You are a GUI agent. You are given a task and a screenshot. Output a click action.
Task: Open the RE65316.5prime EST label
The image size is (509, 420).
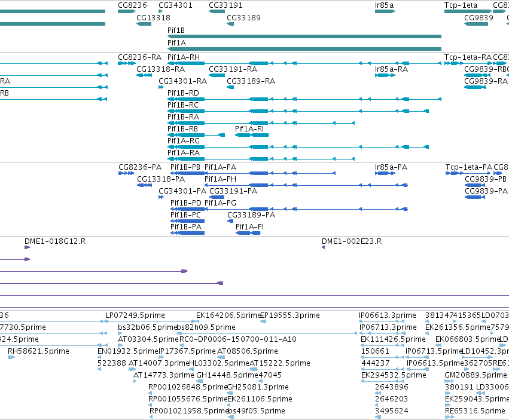(x=475, y=411)
